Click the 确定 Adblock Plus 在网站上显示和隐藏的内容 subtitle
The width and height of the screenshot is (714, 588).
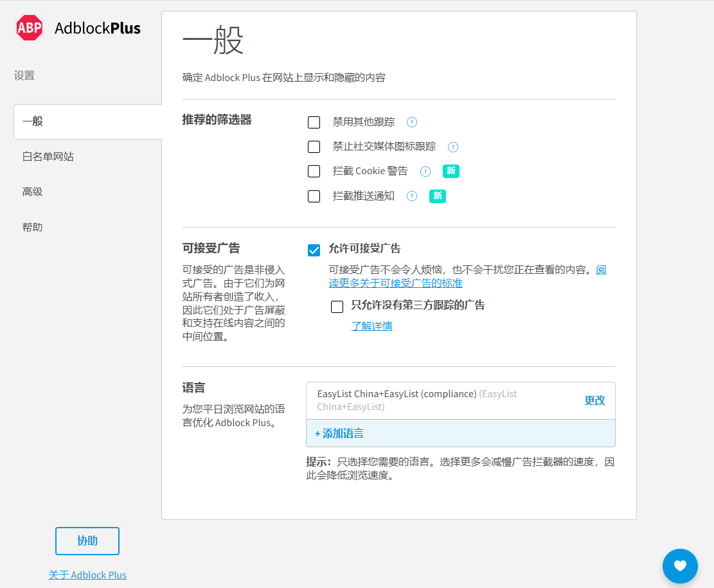pos(283,77)
